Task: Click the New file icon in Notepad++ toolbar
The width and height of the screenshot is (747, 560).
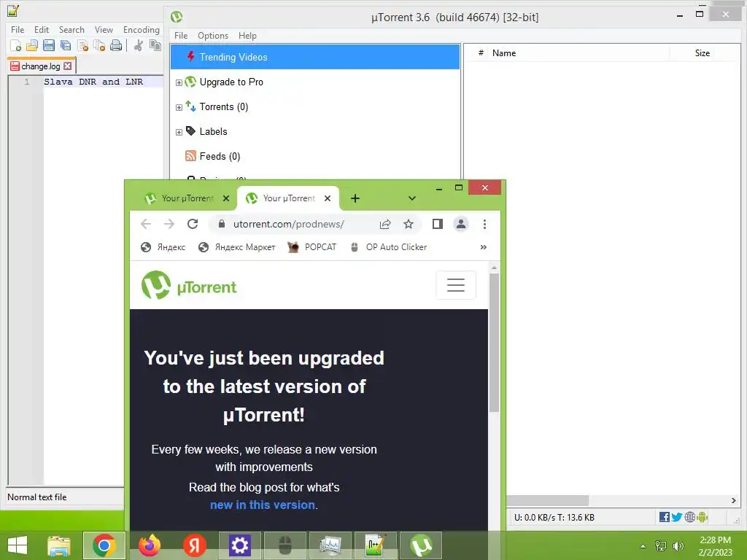Action: [x=15, y=45]
